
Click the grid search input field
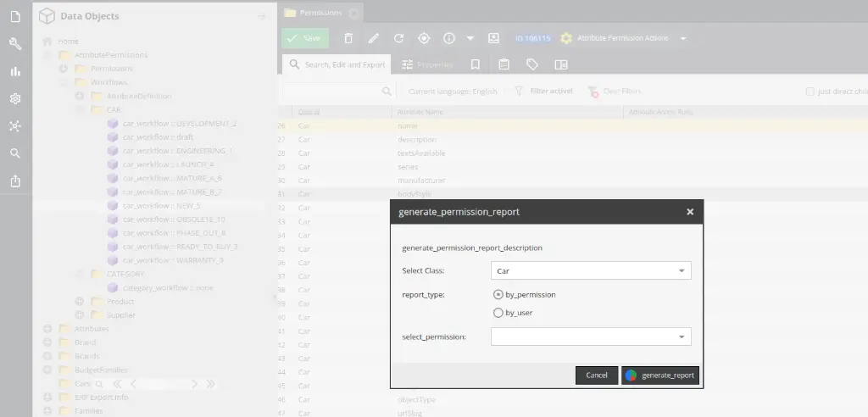331,92
